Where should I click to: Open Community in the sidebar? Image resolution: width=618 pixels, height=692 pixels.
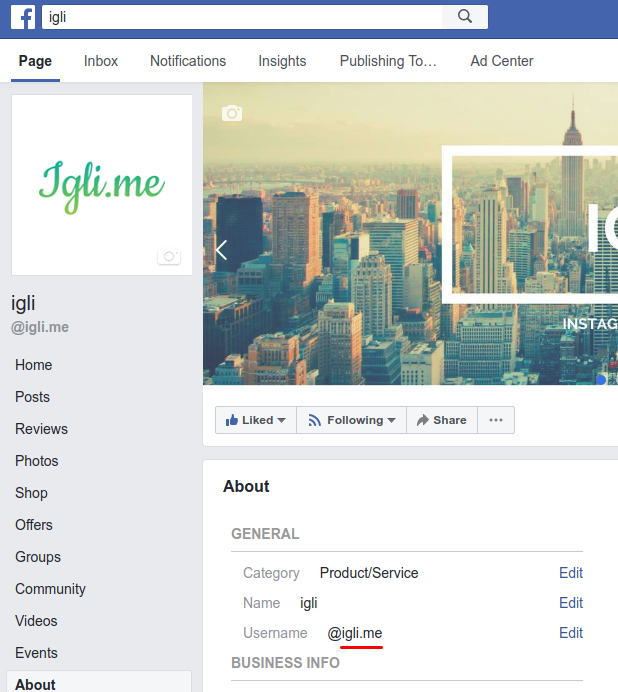tap(50, 589)
